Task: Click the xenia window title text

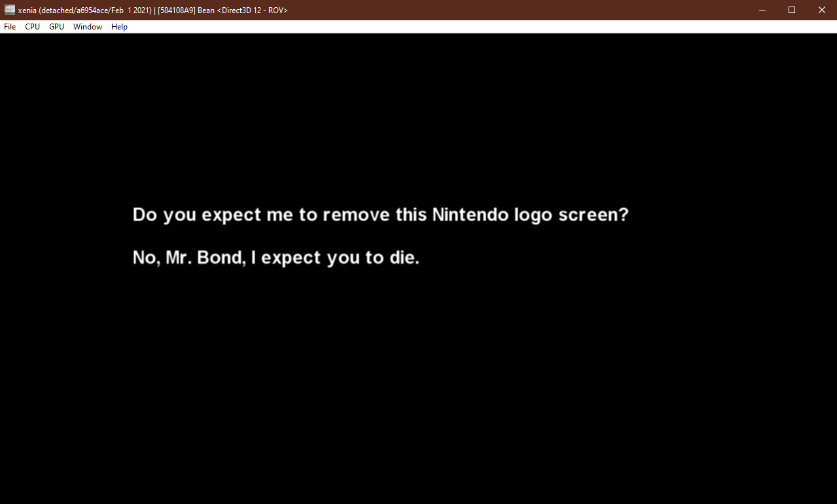Action: pos(153,10)
